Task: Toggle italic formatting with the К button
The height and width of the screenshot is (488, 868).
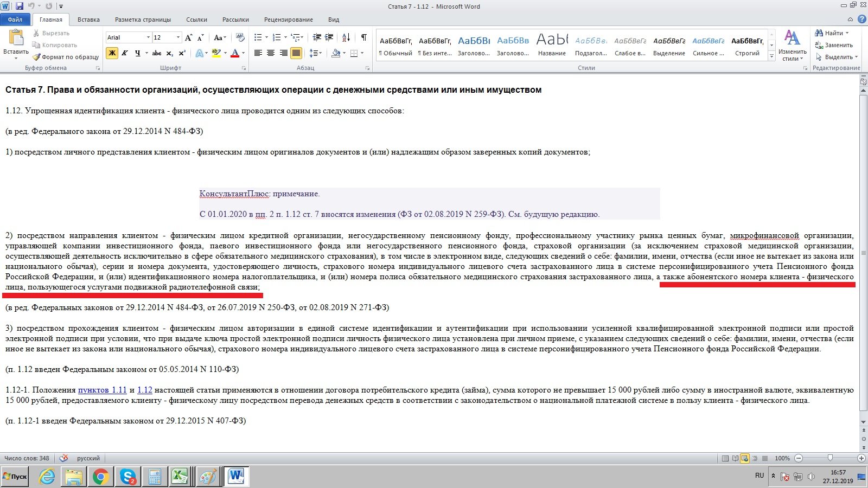Action: (x=124, y=53)
